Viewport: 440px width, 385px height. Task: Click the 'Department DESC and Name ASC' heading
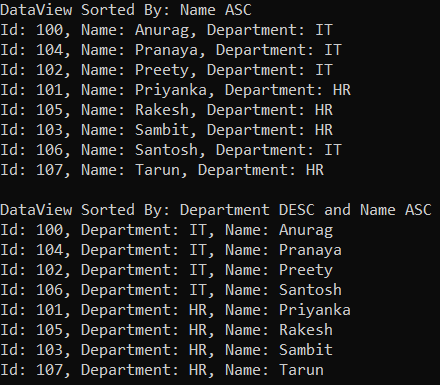[x=306, y=210]
